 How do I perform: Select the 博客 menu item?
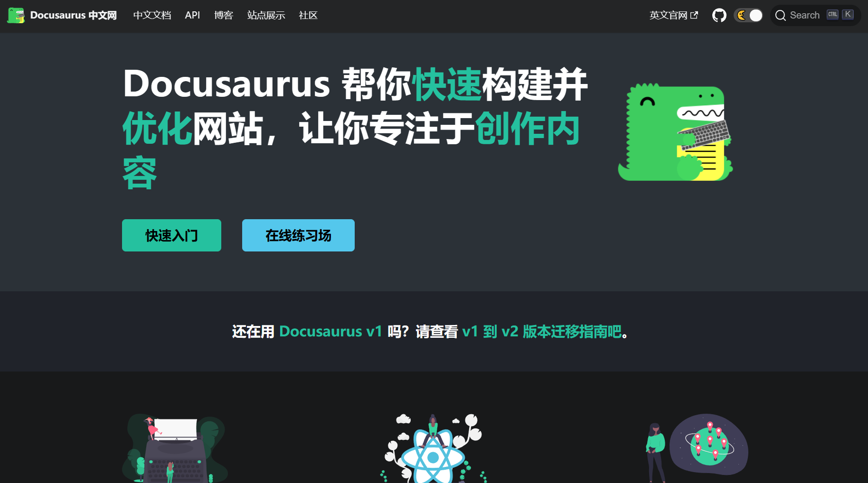(224, 15)
